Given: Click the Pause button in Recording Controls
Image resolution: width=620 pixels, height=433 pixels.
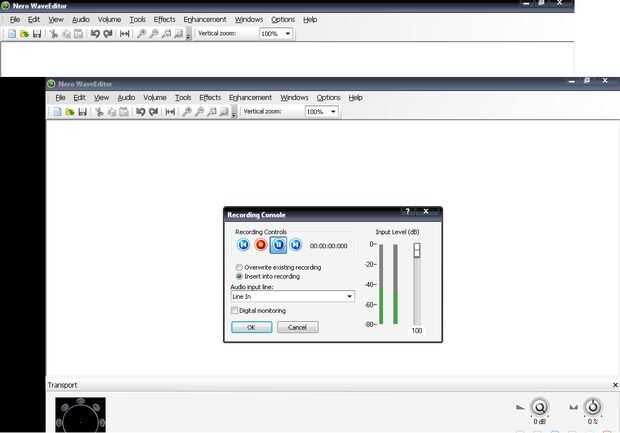Looking at the screenshot, I should click(x=278, y=245).
